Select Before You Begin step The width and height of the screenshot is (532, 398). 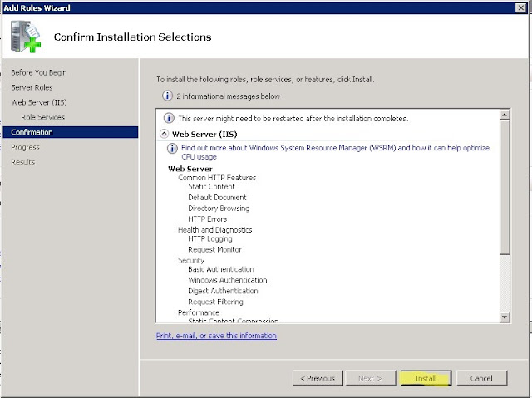(39, 72)
